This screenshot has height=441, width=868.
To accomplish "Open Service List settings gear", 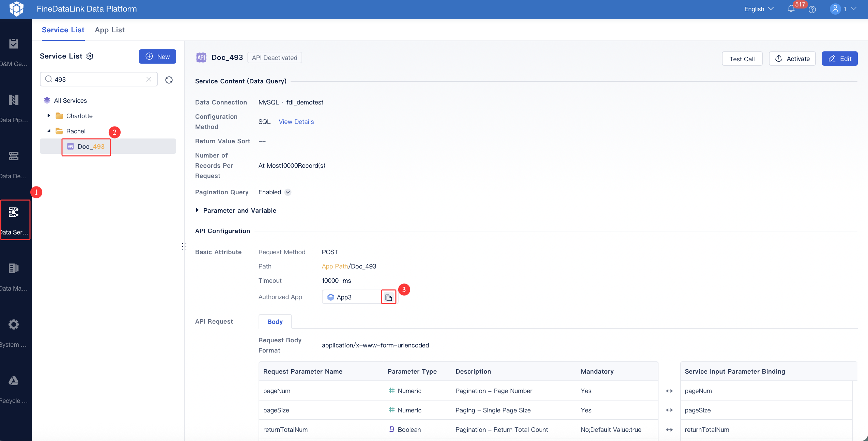I will (90, 56).
